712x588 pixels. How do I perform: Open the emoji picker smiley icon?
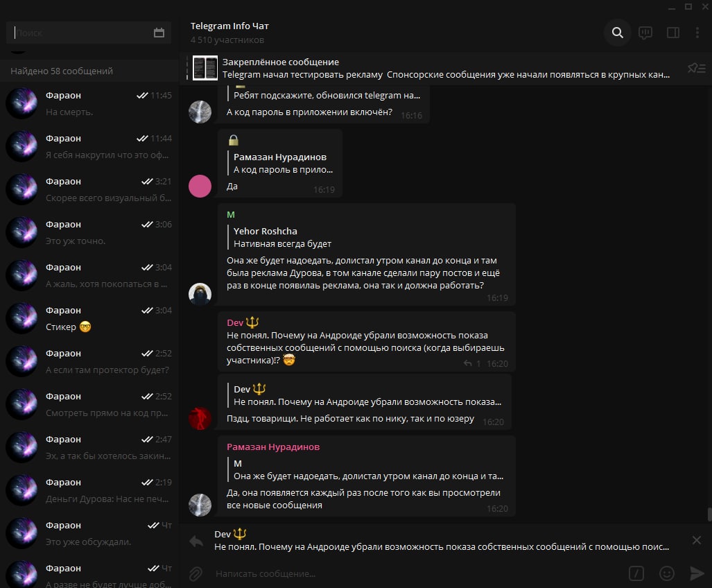tap(667, 573)
